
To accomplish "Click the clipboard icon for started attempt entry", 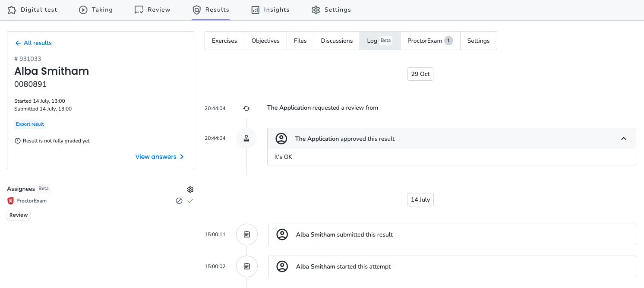I will pyautogui.click(x=247, y=266).
